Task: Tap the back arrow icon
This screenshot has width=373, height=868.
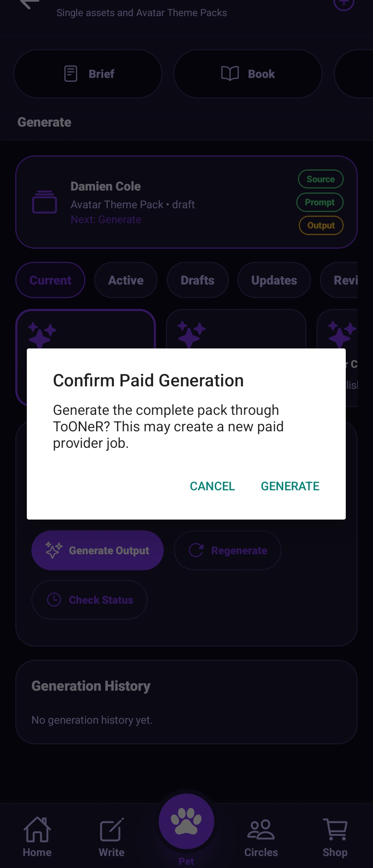Action: click(29, 4)
